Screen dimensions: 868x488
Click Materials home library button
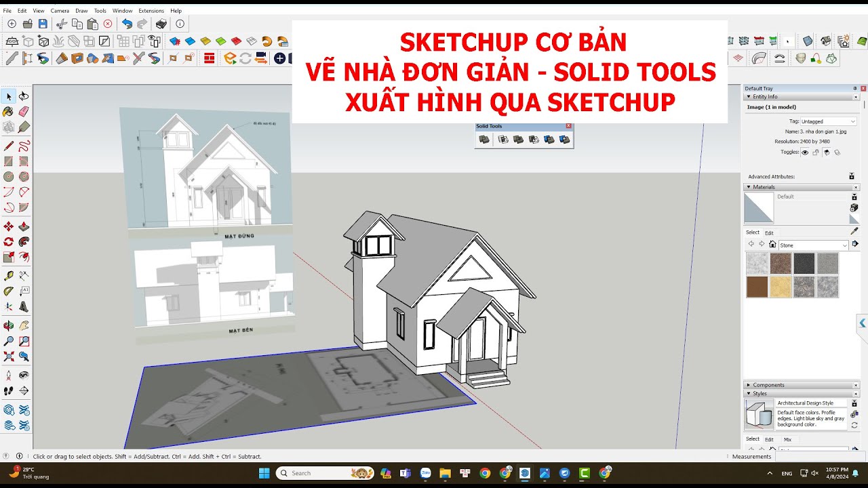click(x=772, y=245)
